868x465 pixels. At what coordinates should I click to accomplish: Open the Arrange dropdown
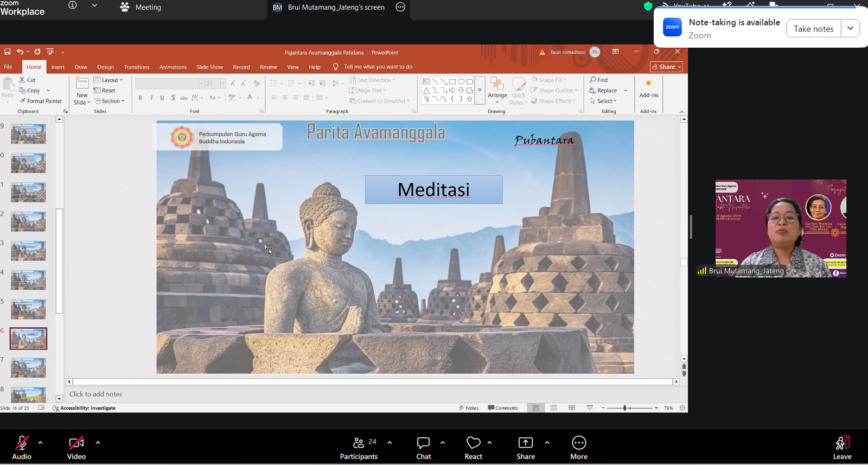pos(497,90)
